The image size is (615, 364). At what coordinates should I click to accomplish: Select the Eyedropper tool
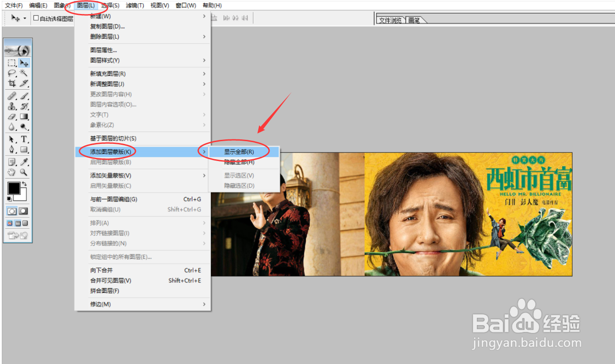24,162
